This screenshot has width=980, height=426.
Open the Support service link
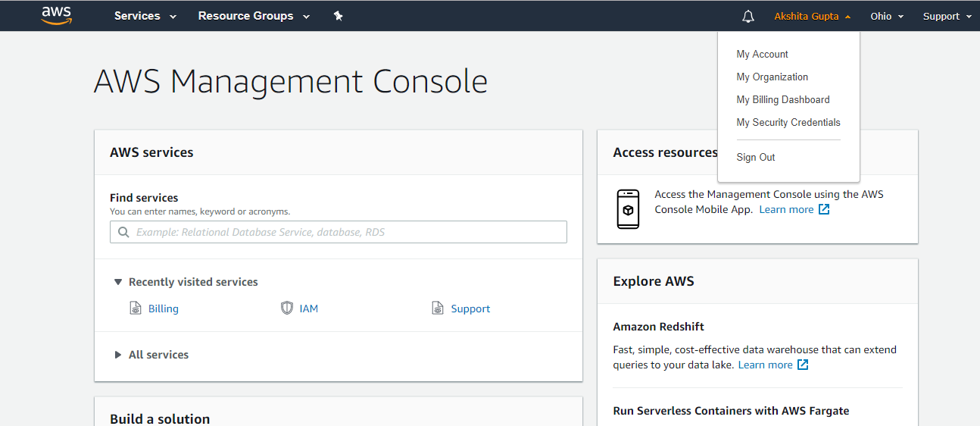tap(470, 309)
